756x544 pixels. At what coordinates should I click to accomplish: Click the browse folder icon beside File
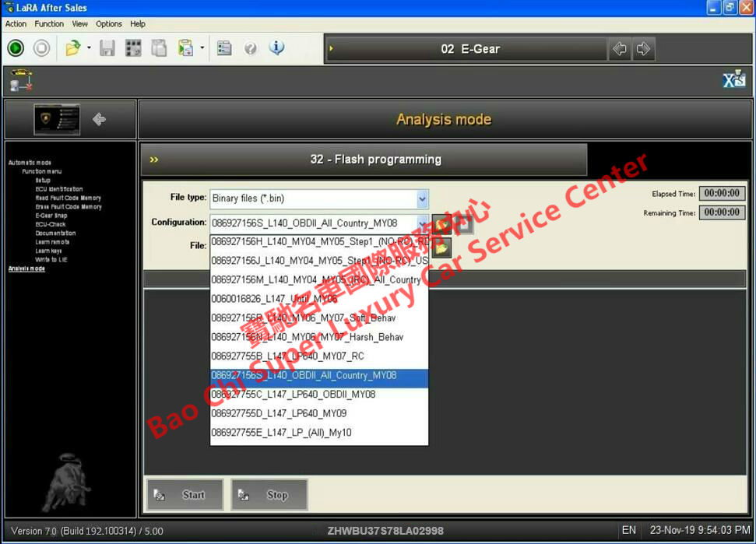coord(441,247)
